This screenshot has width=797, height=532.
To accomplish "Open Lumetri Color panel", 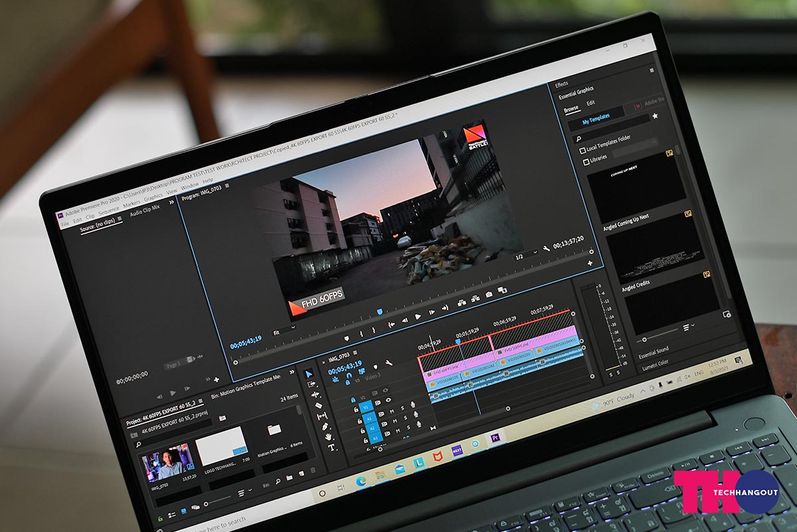I will coord(656,365).
